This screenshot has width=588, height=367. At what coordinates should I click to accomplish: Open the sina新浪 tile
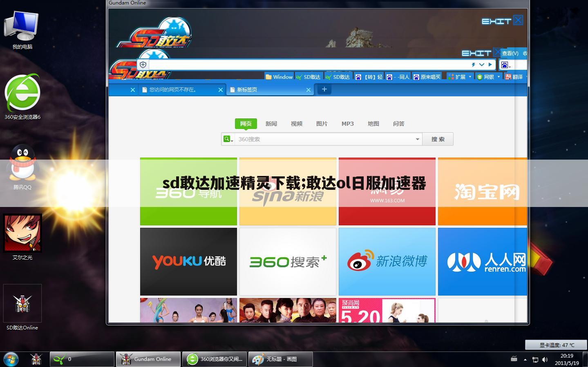point(288,191)
